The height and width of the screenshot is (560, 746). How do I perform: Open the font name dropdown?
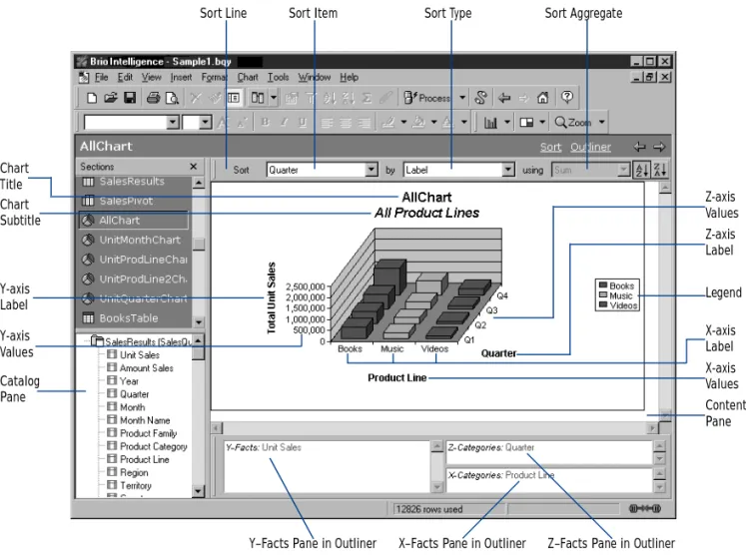click(173, 122)
